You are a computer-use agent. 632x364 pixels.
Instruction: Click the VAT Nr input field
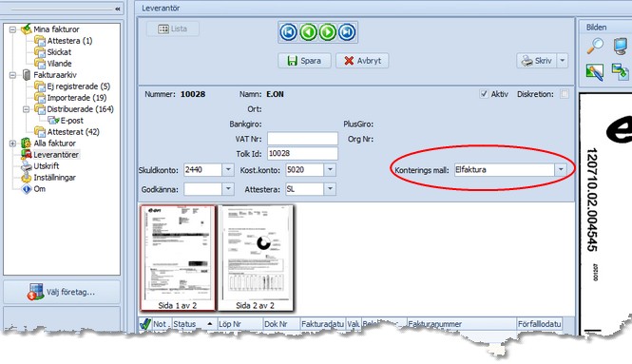303,139
